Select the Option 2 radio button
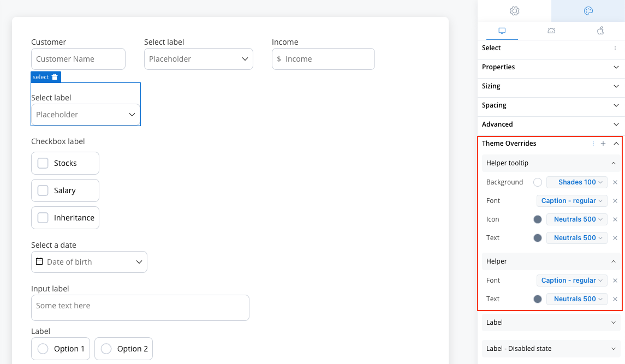625x364 pixels. click(x=106, y=349)
